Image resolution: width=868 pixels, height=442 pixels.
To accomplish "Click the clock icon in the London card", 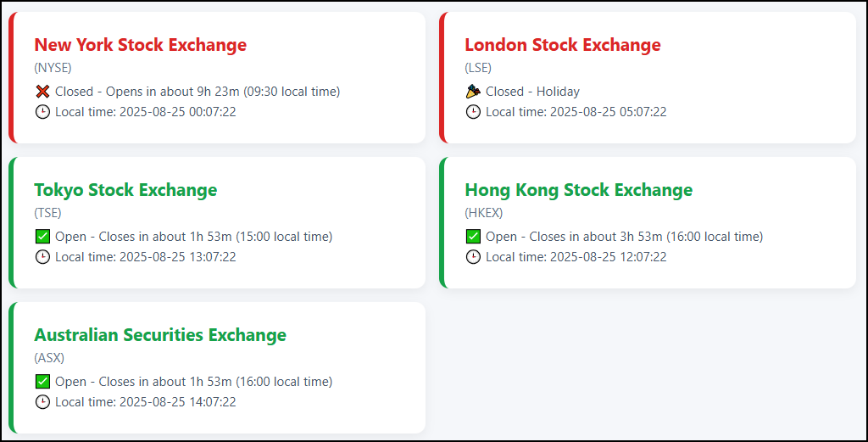I will coord(473,112).
